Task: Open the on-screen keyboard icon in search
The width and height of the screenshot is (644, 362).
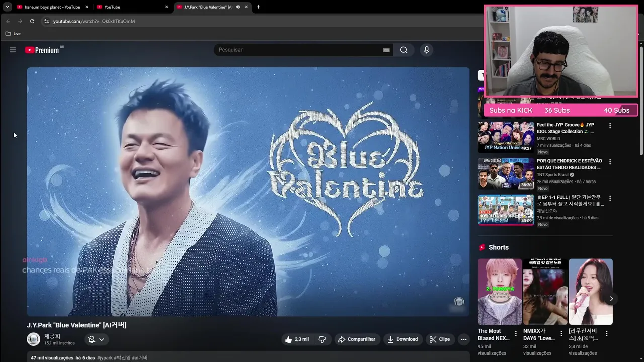Action: (386, 50)
